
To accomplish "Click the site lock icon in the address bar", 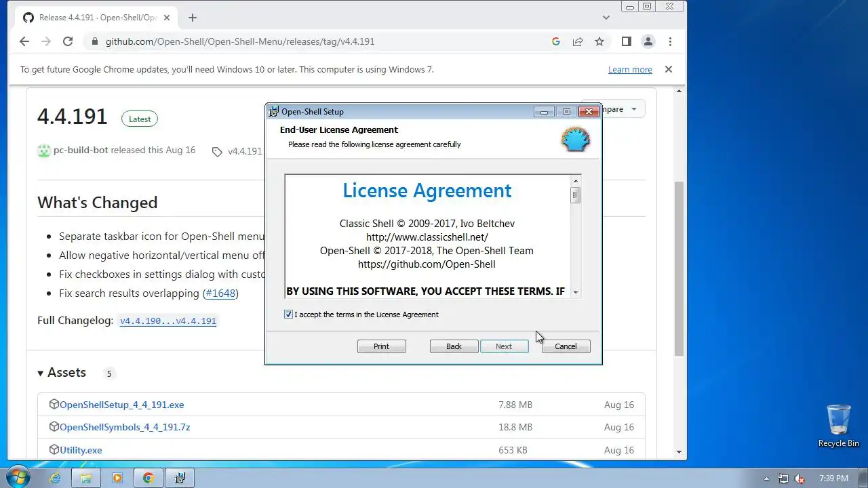I will point(94,41).
